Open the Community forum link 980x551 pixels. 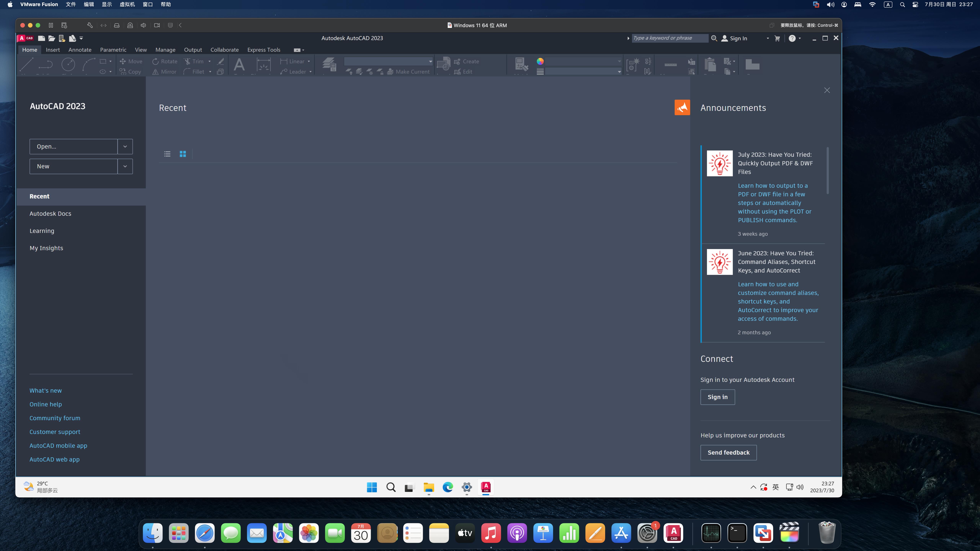55,418
